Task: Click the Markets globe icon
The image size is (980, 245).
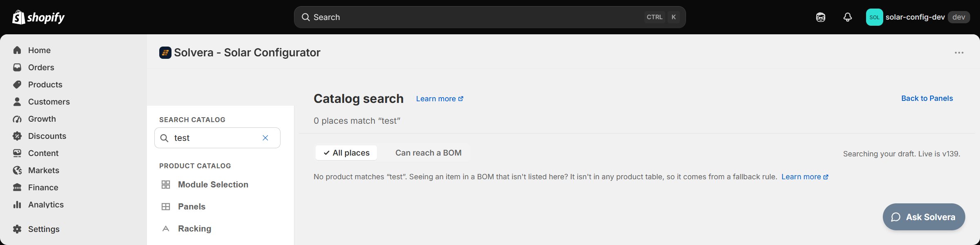Action: (x=17, y=170)
